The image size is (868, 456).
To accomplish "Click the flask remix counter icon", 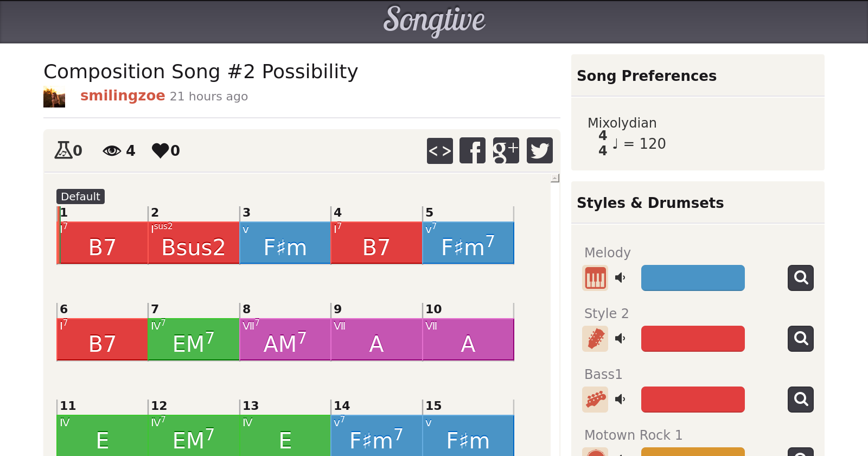I will pos(63,150).
